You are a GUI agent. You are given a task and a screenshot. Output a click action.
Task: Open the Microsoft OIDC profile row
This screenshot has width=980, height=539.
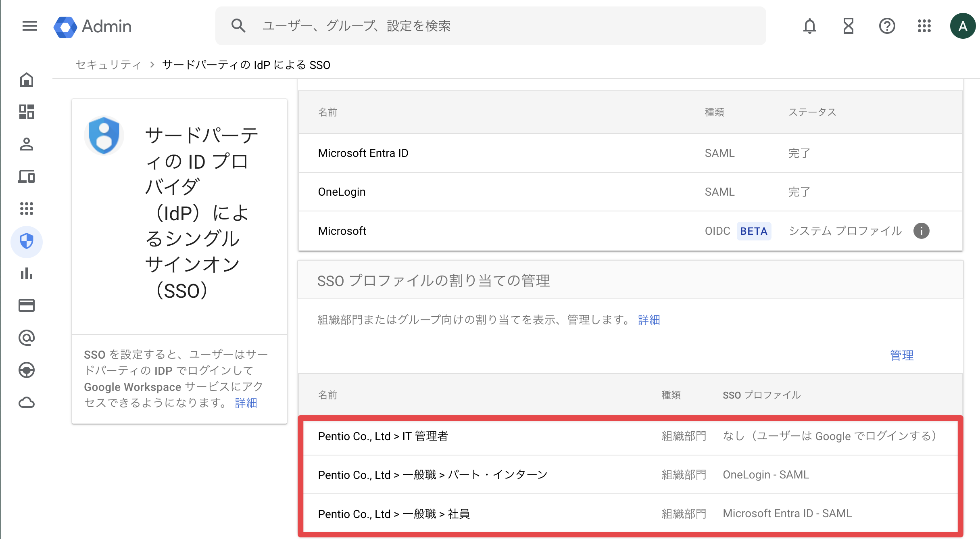[630, 231]
